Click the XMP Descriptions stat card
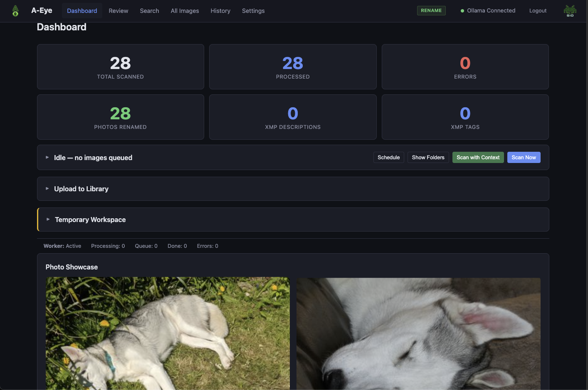This screenshot has height=390, width=588. click(293, 117)
